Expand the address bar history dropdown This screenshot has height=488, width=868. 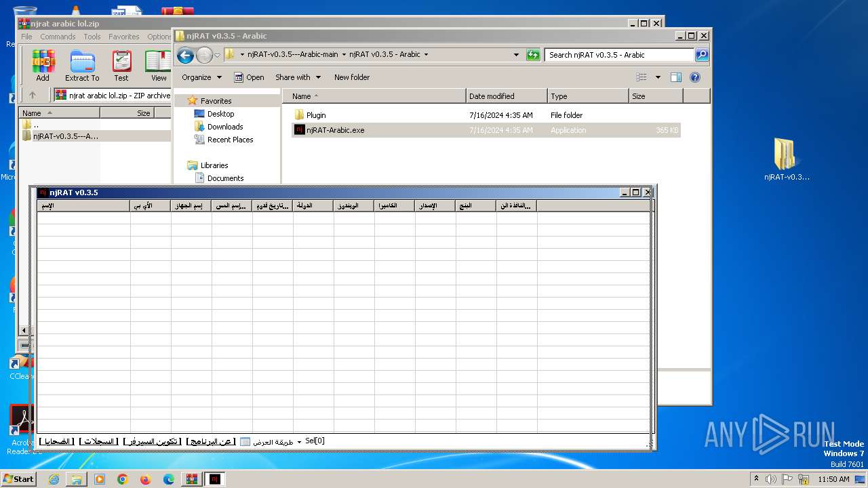[516, 55]
